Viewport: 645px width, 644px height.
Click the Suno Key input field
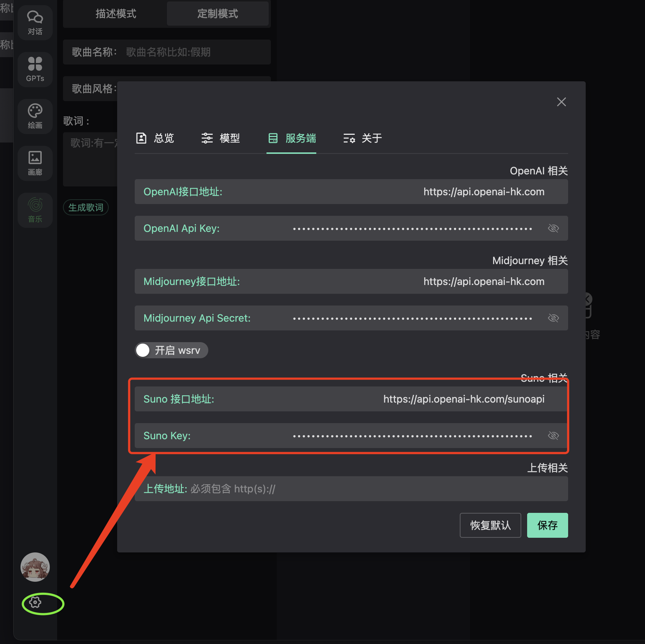[351, 436]
